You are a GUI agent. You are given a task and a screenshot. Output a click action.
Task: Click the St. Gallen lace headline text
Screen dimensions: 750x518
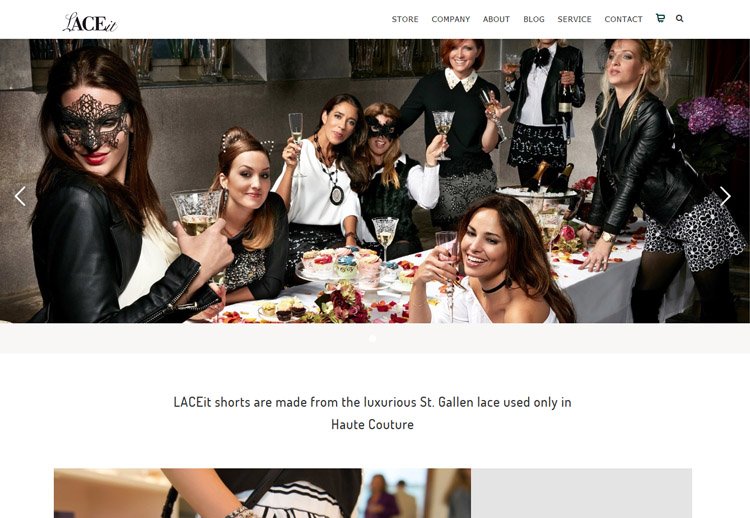pyautogui.click(x=372, y=413)
